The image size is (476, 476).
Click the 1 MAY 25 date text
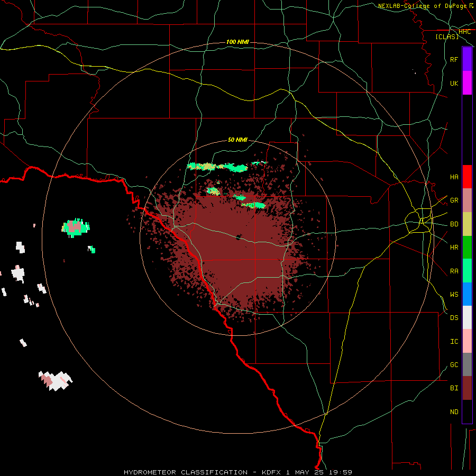point(306,472)
